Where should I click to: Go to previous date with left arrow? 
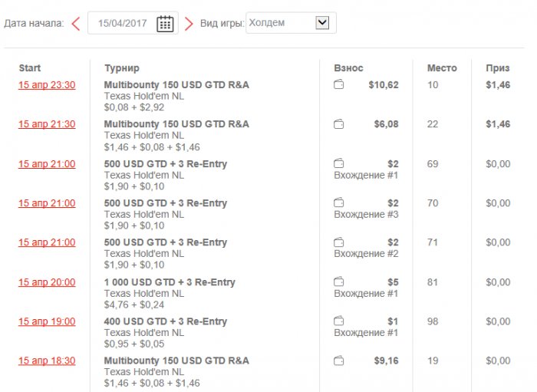coord(75,24)
